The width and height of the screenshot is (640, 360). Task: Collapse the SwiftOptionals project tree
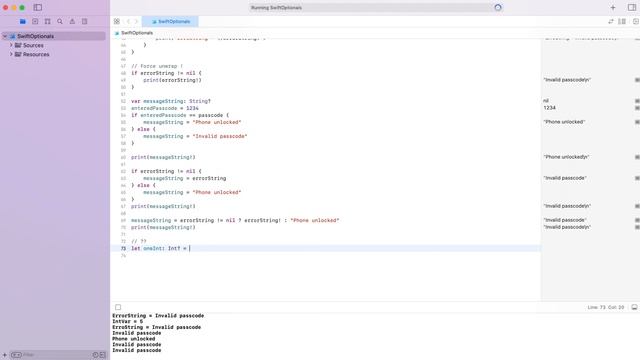5,36
